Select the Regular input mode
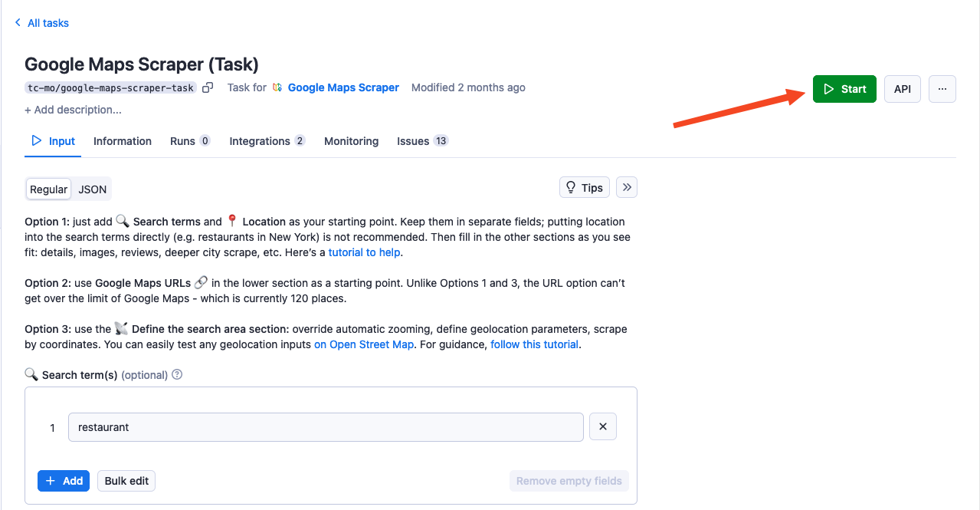Image resolution: width=980 pixels, height=510 pixels. coord(48,189)
